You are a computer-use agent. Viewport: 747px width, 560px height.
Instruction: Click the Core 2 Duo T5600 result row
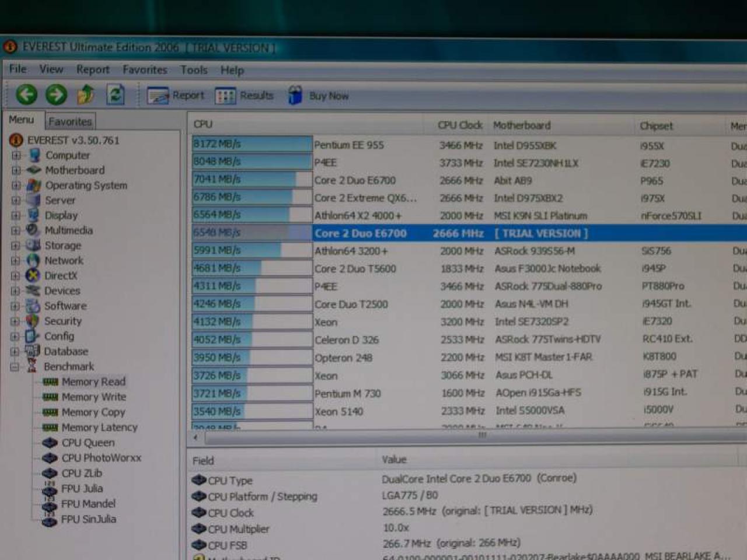pos(469,268)
